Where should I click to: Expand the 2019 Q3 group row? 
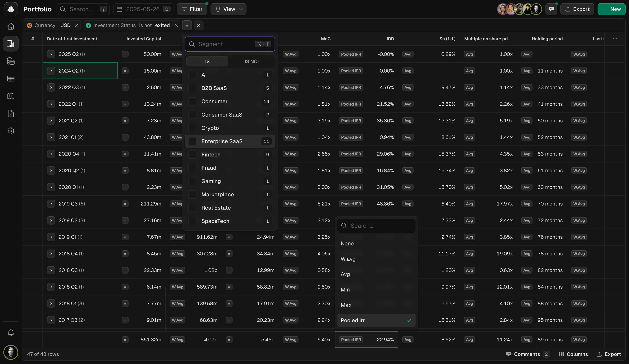(x=51, y=204)
